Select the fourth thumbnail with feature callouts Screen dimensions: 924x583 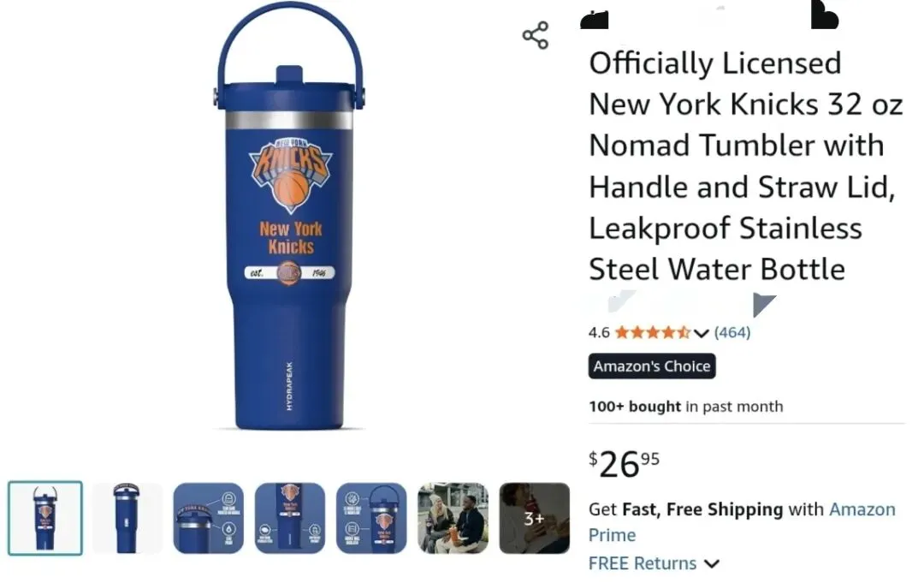coord(289,518)
